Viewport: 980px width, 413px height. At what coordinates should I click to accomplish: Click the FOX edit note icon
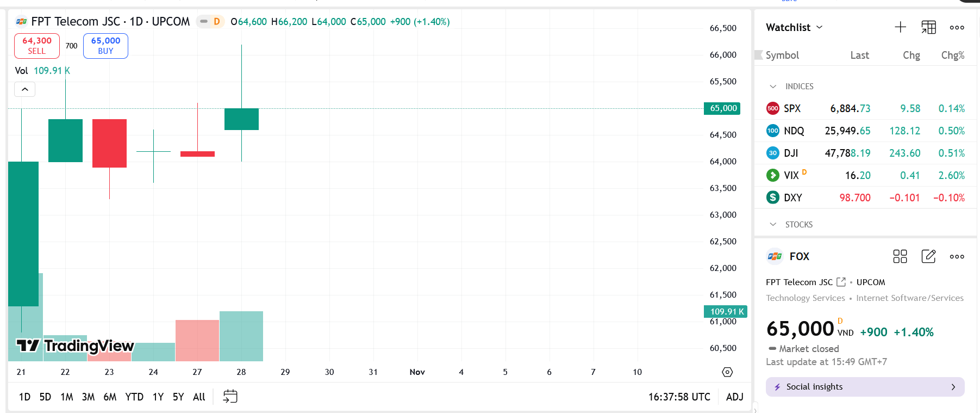(928, 256)
